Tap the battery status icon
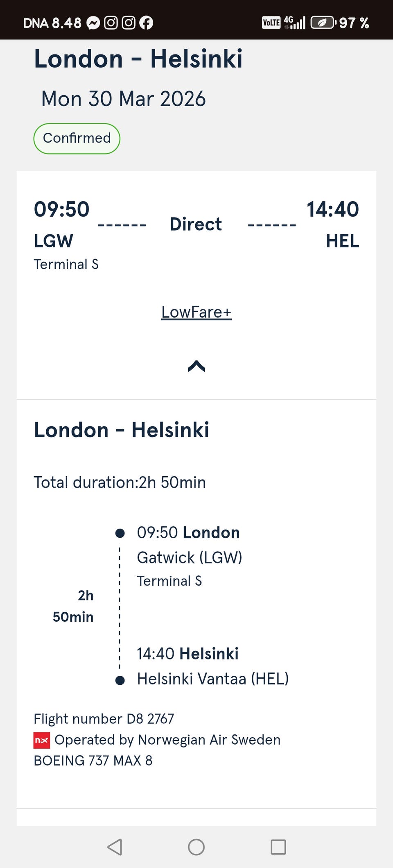393x868 pixels. click(323, 23)
